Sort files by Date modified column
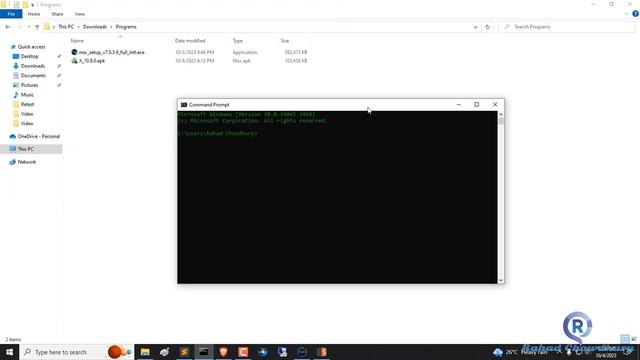Image resolution: width=640 pixels, height=360 pixels. click(190, 41)
